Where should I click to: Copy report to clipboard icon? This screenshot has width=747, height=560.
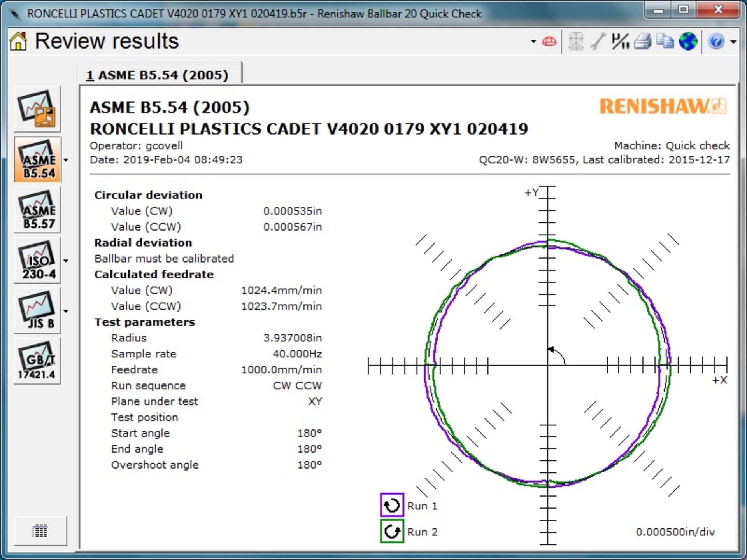pyautogui.click(x=665, y=41)
